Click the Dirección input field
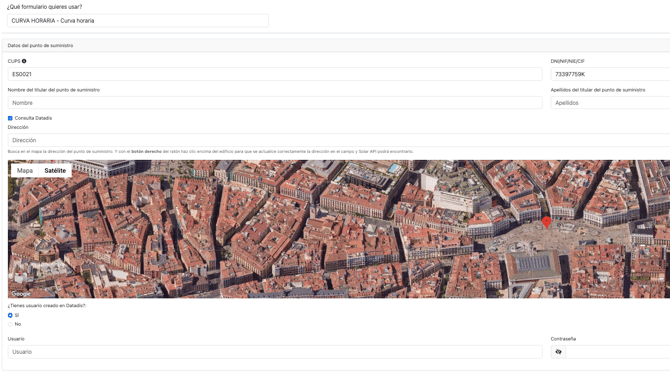The image size is (670, 376). pos(339,140)
